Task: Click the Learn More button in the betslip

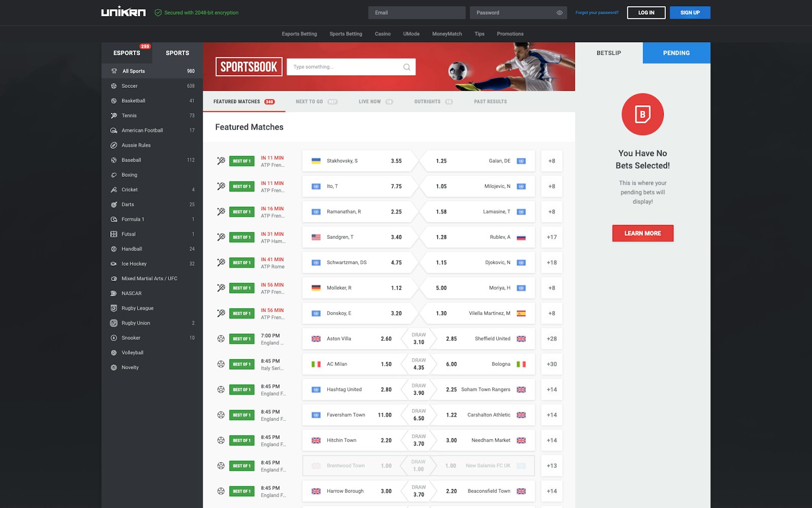Action: (642, 233)
